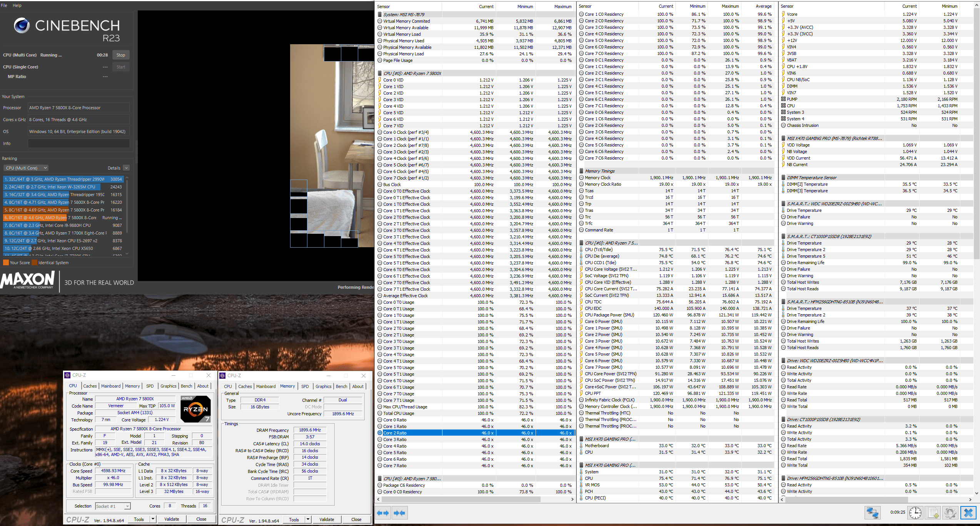Select ranking entry Intel Core i9-9880H CPU

coord(63,225)
